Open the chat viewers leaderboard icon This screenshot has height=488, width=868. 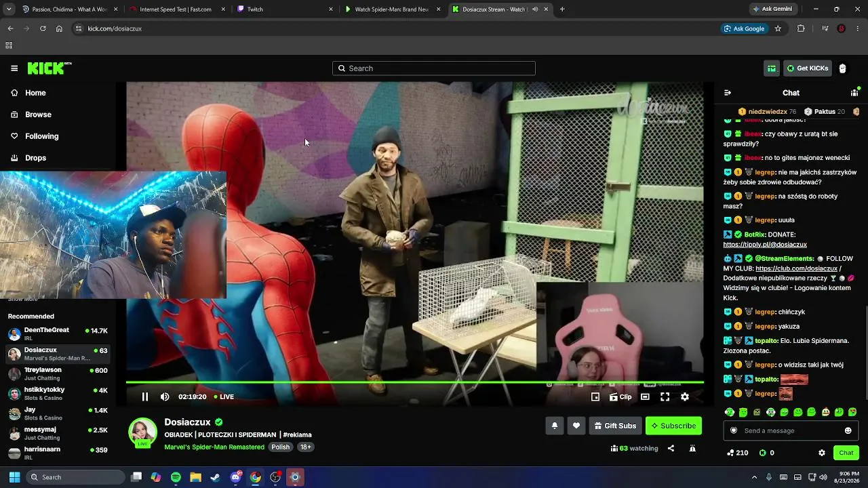tap(854, 93)
